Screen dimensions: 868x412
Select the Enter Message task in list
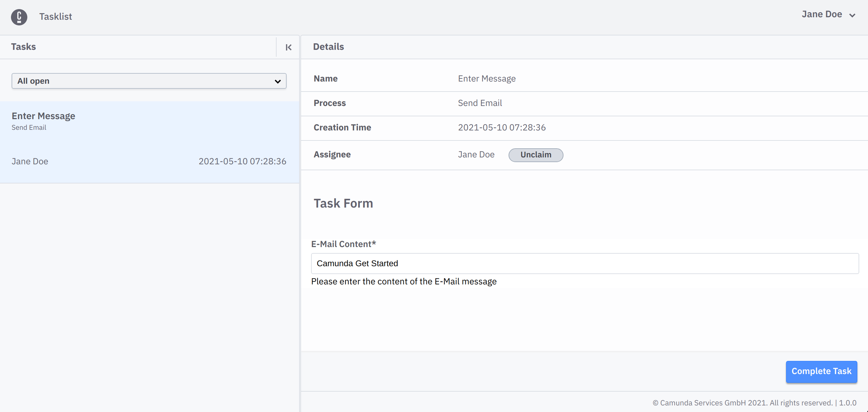[x=43, y=116]
